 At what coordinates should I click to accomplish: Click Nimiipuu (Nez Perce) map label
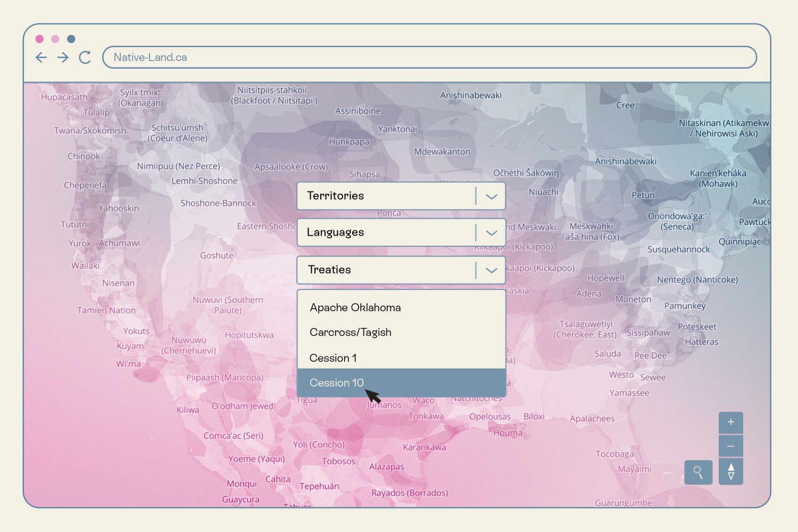178,166
